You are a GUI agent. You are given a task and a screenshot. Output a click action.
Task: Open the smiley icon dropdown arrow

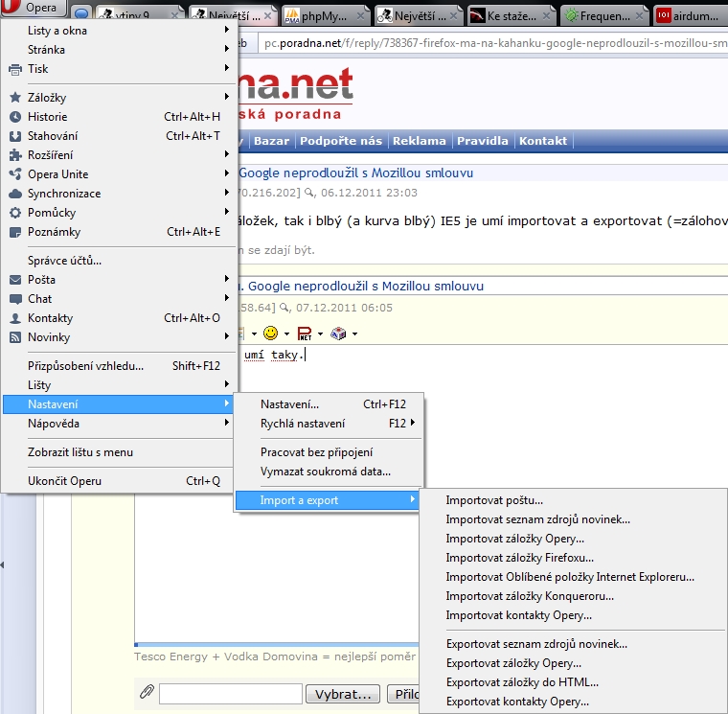point(286,334)
